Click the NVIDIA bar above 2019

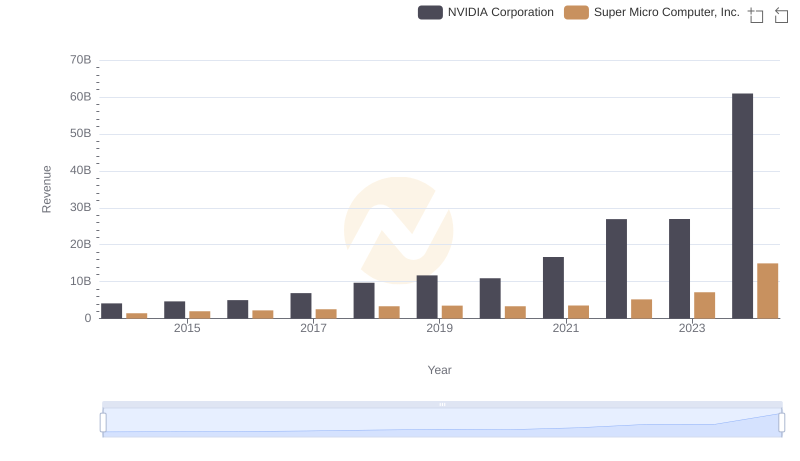pyautogui.click(x=427, y=297)
